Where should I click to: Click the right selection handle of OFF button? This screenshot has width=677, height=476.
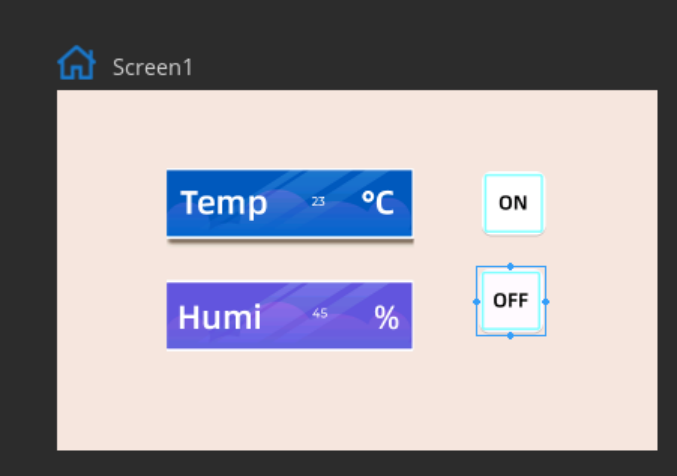point(545,302)
